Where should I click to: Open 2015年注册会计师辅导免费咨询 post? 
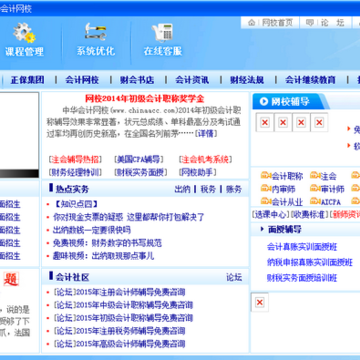click(x=131, y=292)
